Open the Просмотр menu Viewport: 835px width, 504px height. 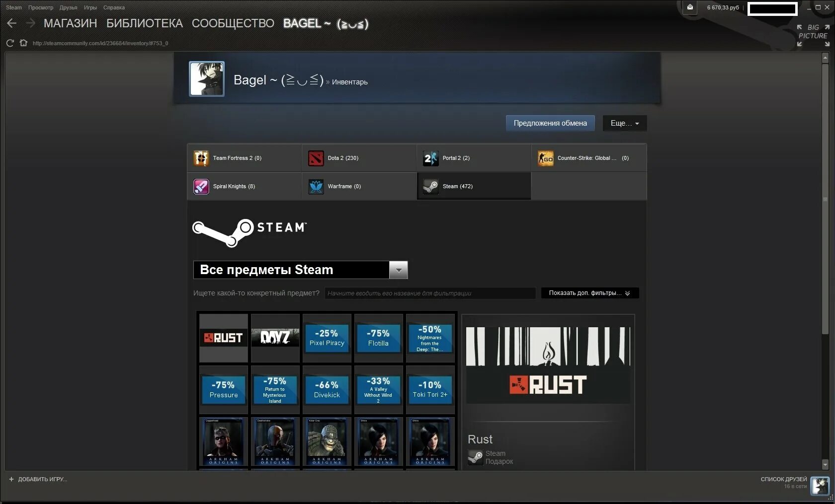click(x=41, y=7)
